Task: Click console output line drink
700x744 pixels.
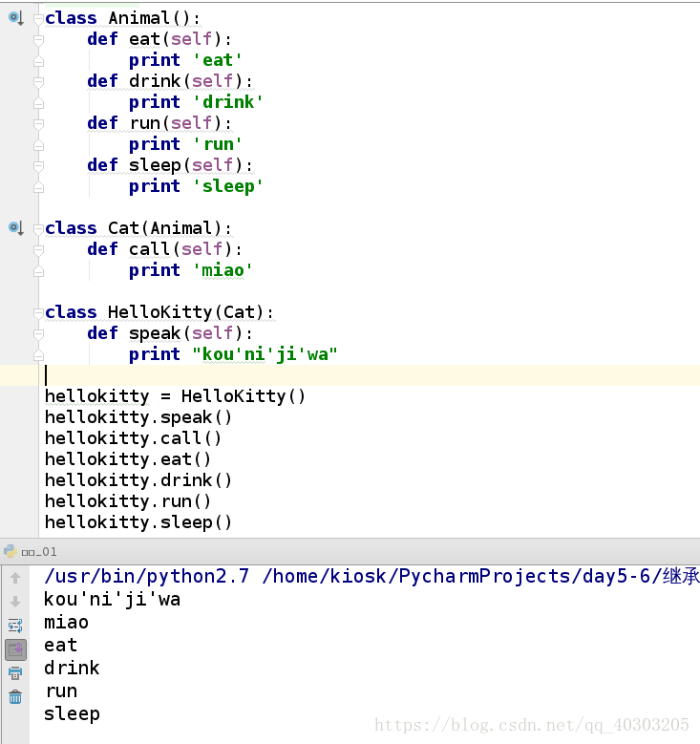Action: [72, 669]
